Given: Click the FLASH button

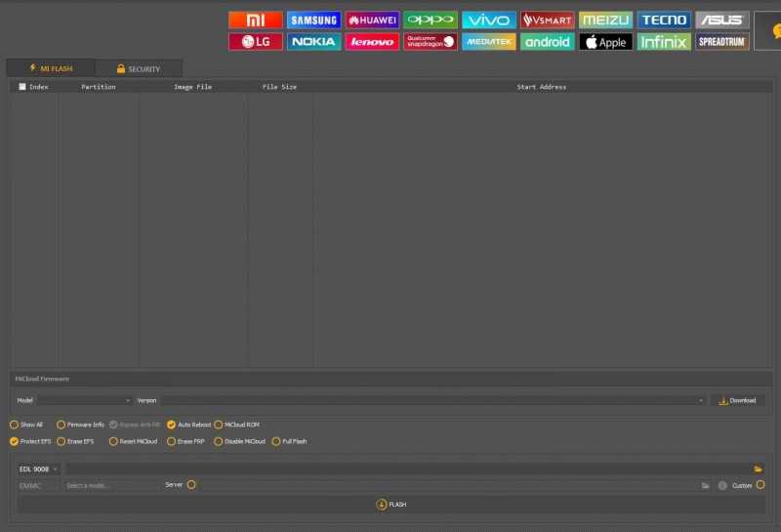Looking at the screenshot, I should click(391, 505).
